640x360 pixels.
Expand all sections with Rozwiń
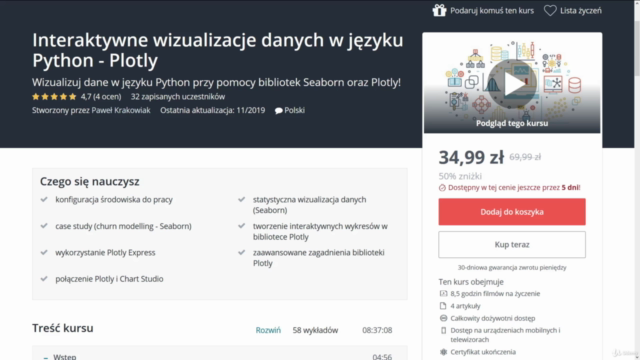coord(268,330)
